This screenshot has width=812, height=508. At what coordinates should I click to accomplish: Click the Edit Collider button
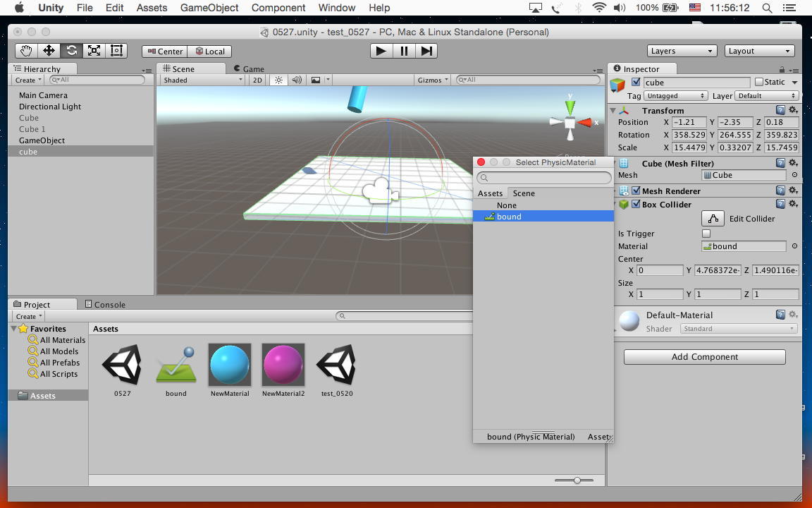[713, 219]
